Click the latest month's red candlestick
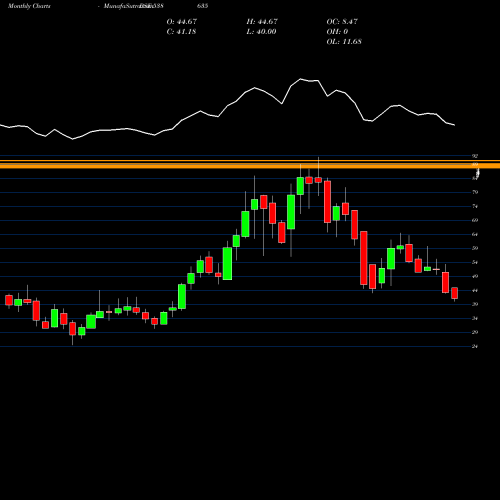 454,293
